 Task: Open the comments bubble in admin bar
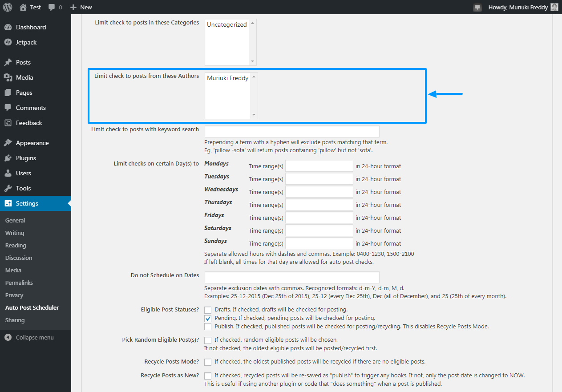click(52, 8)
